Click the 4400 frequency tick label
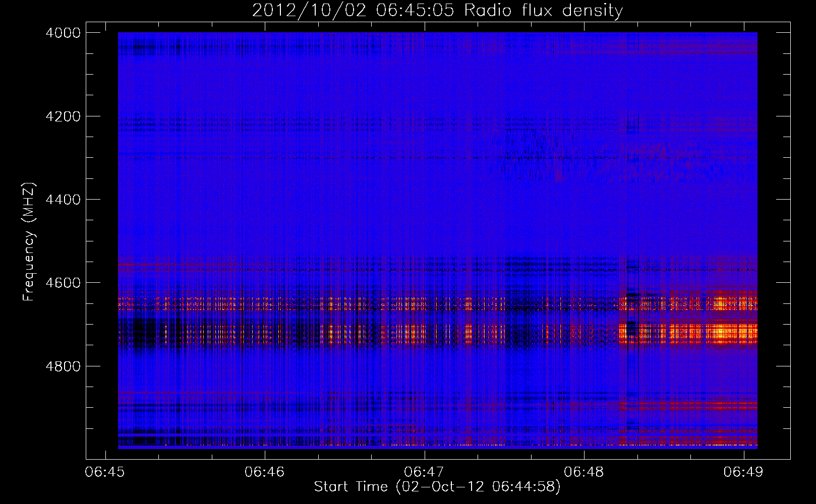 pos(63,200)
